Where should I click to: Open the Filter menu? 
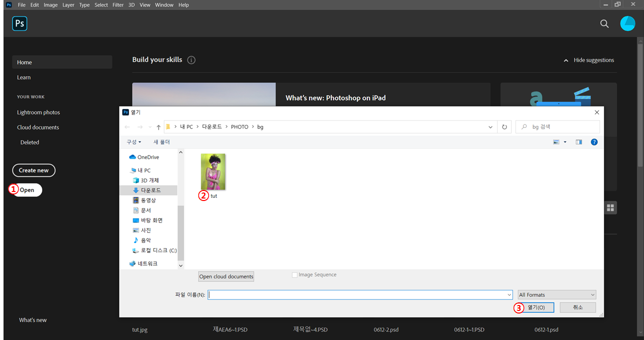(118, 4)
